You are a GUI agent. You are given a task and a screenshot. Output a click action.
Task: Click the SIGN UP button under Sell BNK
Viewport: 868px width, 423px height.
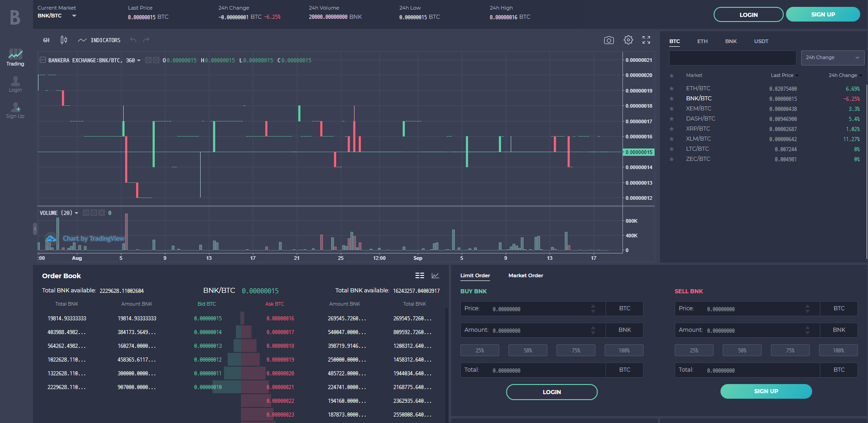click(x=766, y=391)
